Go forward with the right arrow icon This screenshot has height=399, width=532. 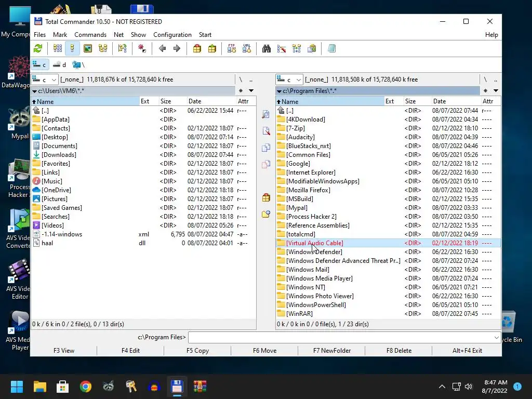[x=177, y=48]
